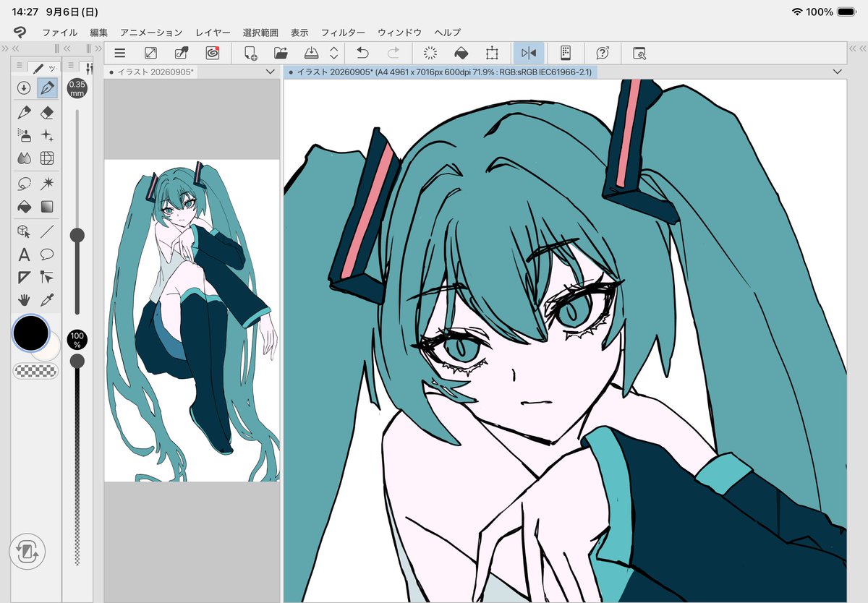
Task: Open the command bar hamburger menu
Action: point(120,53)
